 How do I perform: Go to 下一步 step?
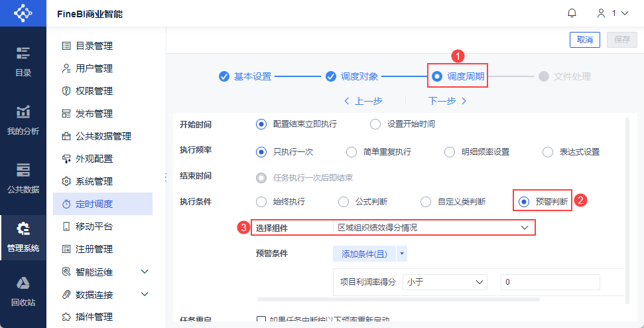point(447,101)
